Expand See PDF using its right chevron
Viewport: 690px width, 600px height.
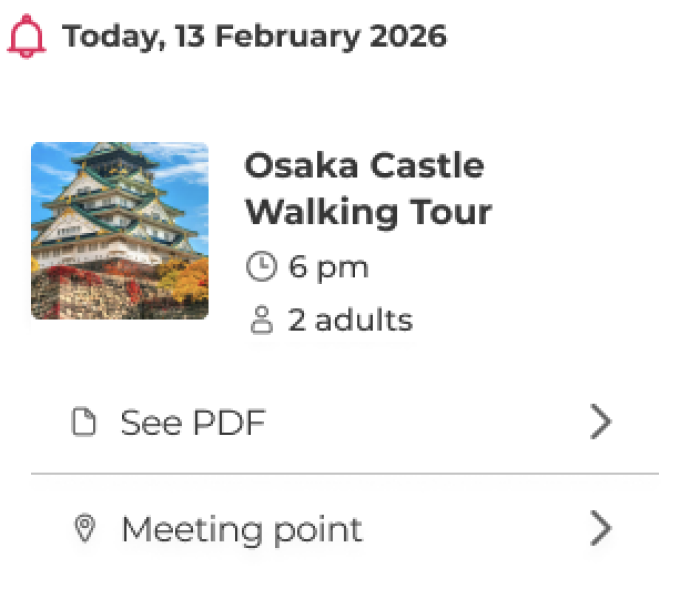click(x=600, y=422)
